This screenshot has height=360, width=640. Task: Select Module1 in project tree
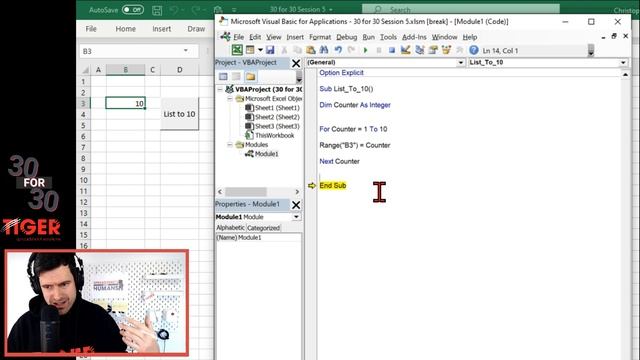[266, 154]
